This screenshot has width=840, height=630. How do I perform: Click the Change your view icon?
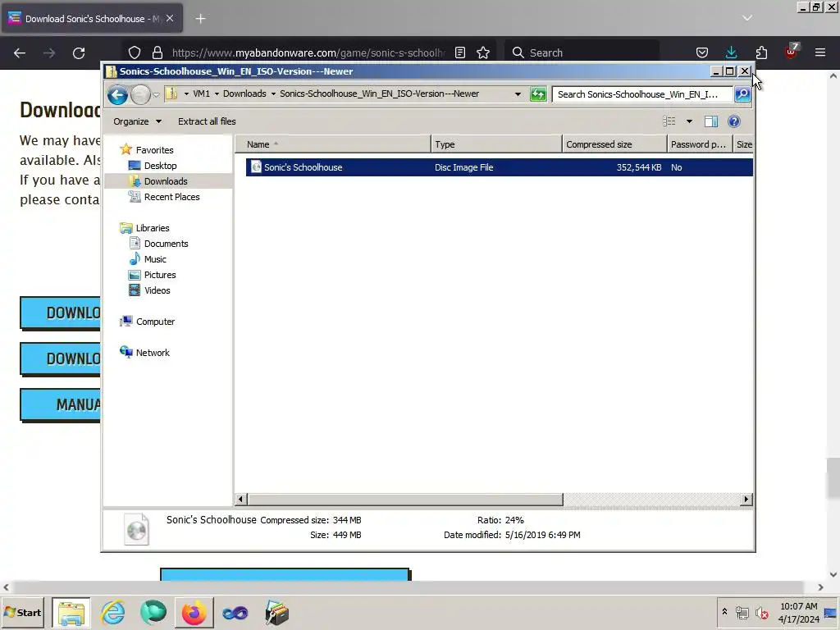[x=669, y=121]
